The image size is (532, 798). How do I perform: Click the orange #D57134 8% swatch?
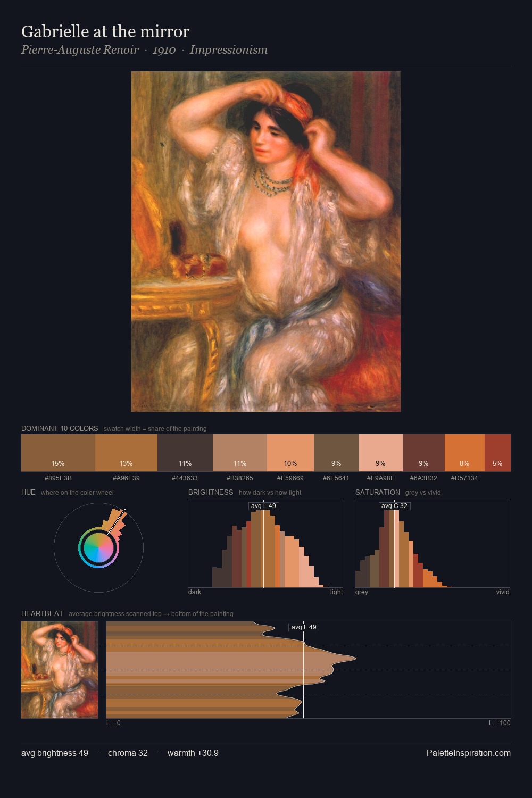tap(464, 453)
